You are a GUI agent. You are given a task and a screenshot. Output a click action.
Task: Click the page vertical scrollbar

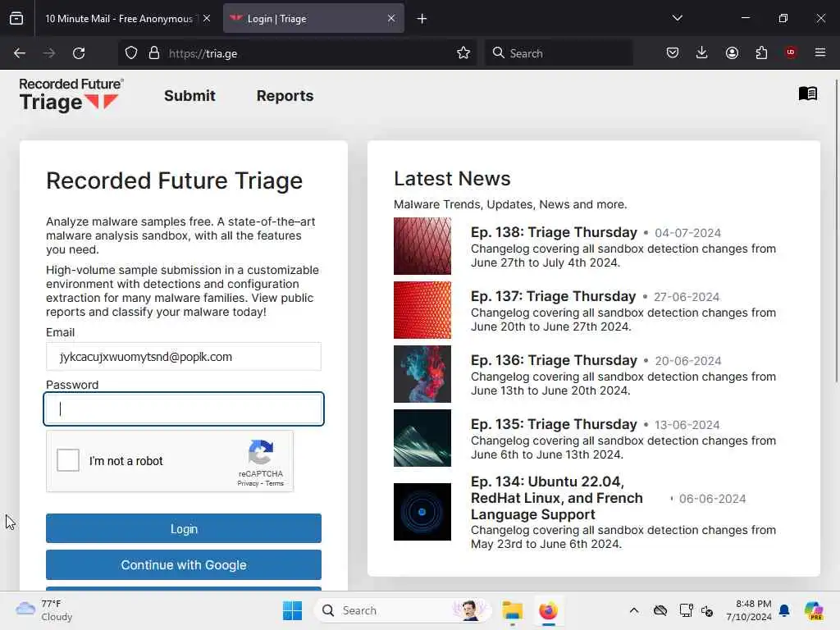click(836, 231)
